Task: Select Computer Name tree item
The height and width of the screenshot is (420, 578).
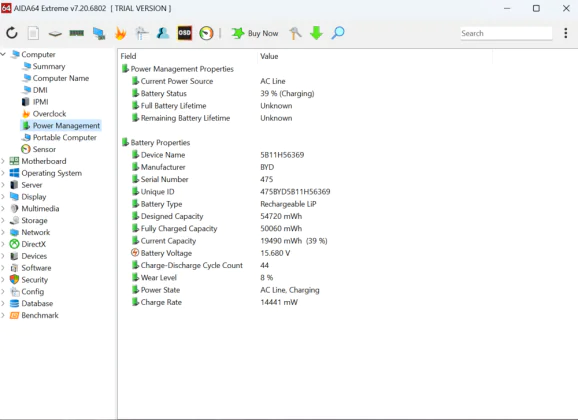Action: (x=55, y=78)
